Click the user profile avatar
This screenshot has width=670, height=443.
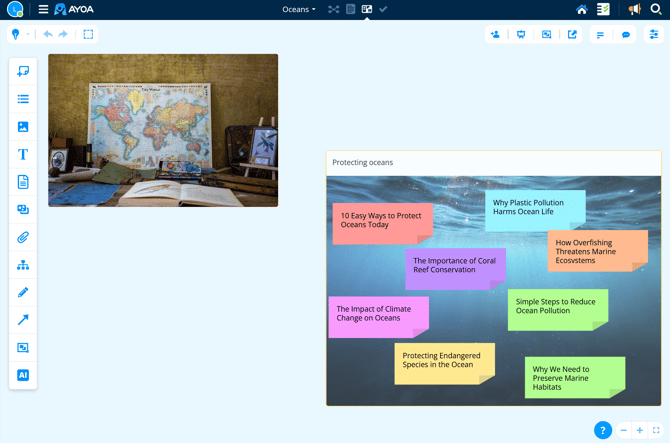(15, 9)
